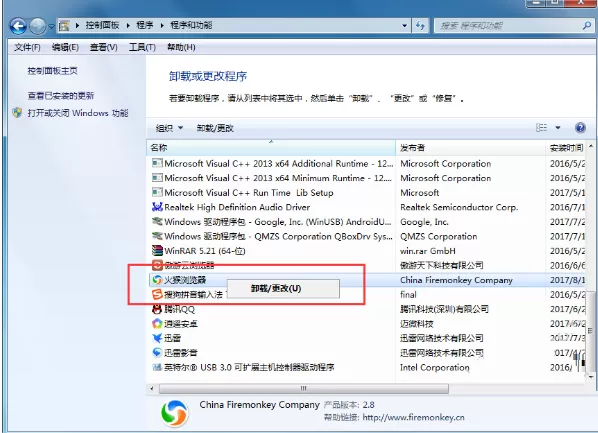Image resolution: width=598 pixels, height=433 pixels.
Task: Open the 工具(T) menu
Action: click(142, 47)
